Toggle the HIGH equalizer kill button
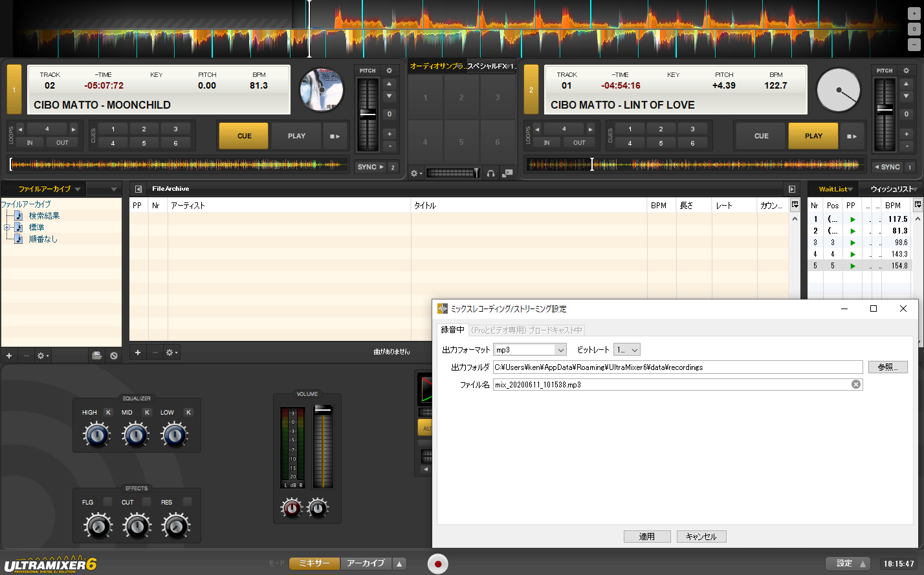The height and width of the screenshot is (575, 924). [108, 412]
